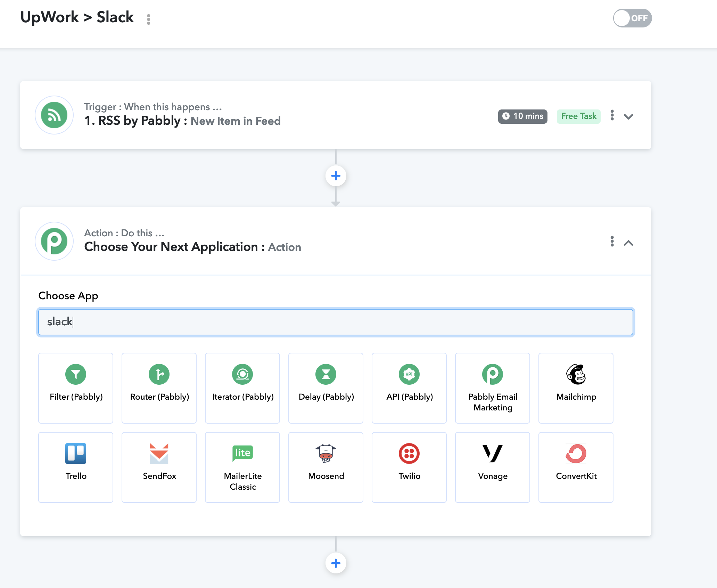Click the 10 mins polling interval badge
The image size is (717, 588).
click(522, 116)
